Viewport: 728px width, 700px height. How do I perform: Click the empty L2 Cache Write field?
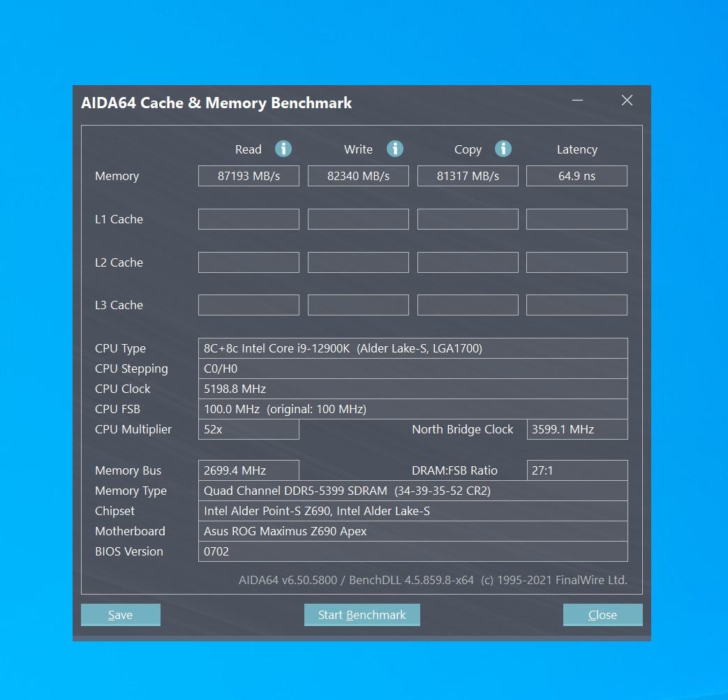(359, 262)
